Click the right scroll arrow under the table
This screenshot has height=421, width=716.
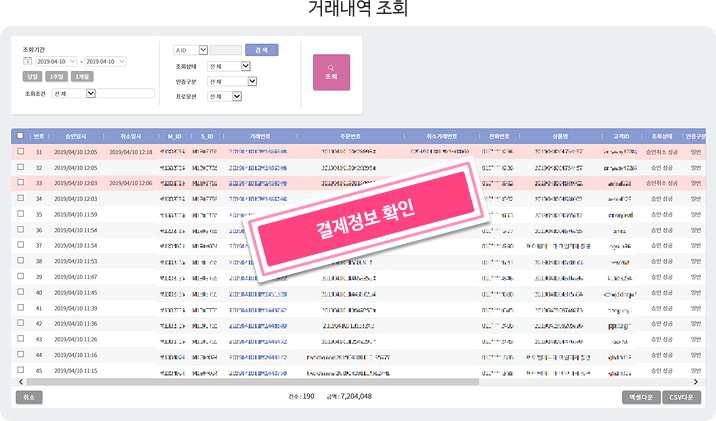click(696, 382)
